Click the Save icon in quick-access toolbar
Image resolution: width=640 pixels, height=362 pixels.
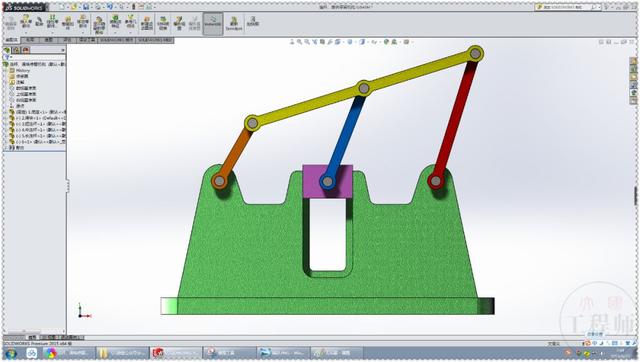86,7
